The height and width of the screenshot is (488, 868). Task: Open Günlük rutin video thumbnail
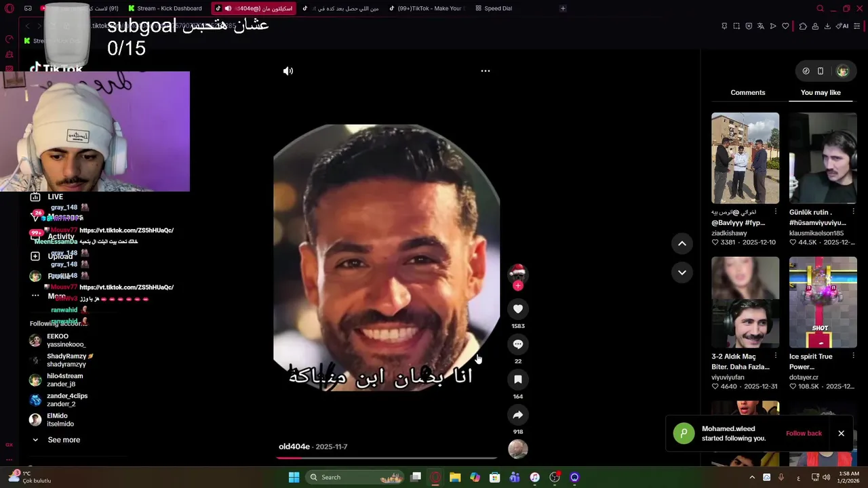point(823,158)
